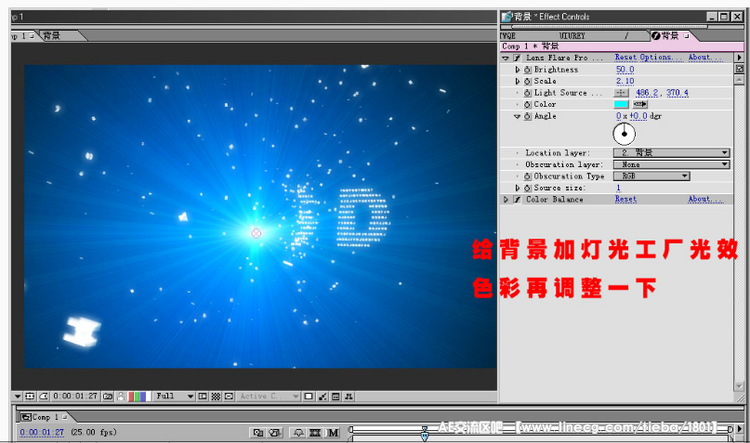Click the timeline current-time indicator marker
Viewport: 750px width, 443px height.
tap(424, 433)
